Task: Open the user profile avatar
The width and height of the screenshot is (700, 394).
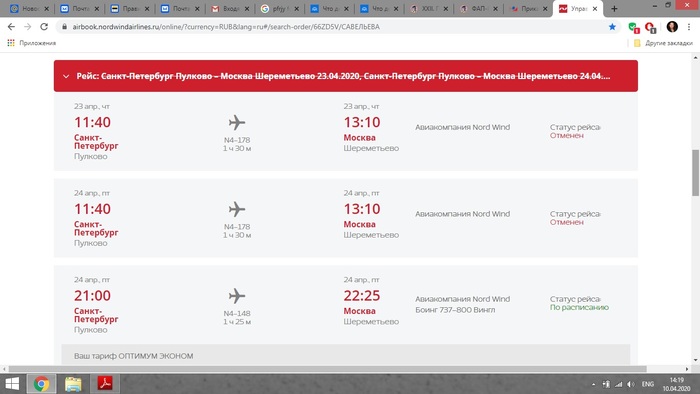Action: pos(672,27)
